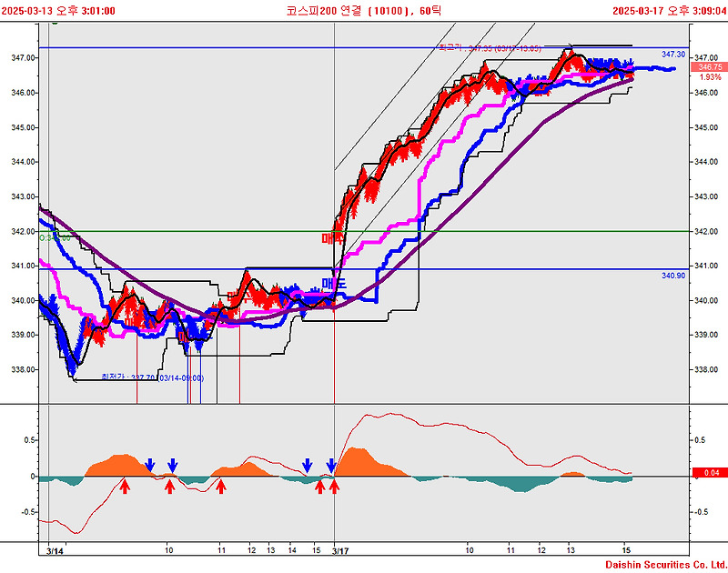Click 345.00 on the left price axis
Image resolution: width=728 pixels, height=573 pixels.
[x=23, y=127]
